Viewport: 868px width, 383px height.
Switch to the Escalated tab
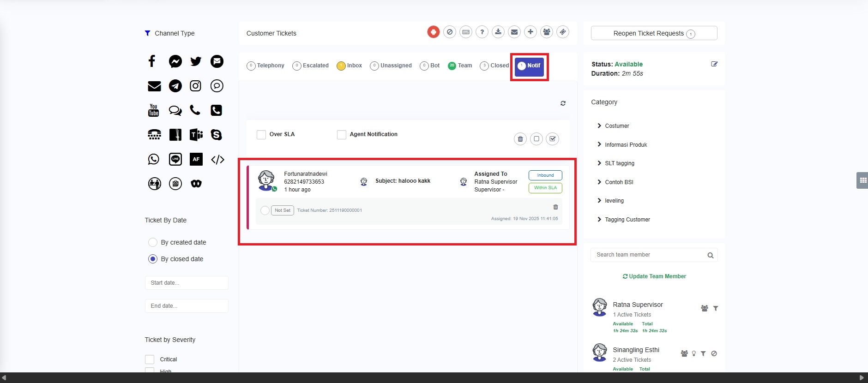click(311, 66)
